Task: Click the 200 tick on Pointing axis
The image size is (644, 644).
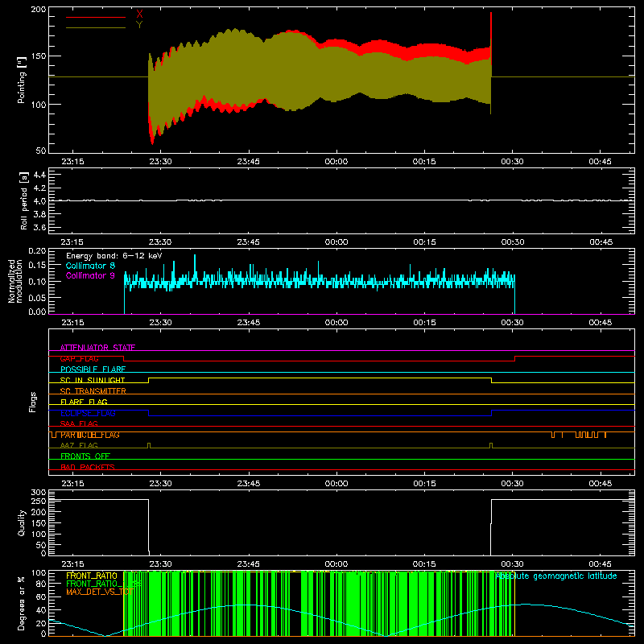Action: click(x=38, y=10)
